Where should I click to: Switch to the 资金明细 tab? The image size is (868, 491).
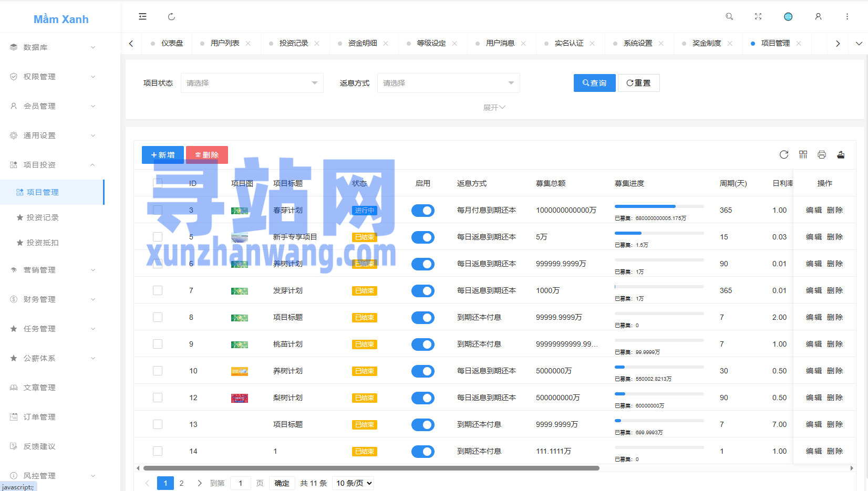point(363,43)
